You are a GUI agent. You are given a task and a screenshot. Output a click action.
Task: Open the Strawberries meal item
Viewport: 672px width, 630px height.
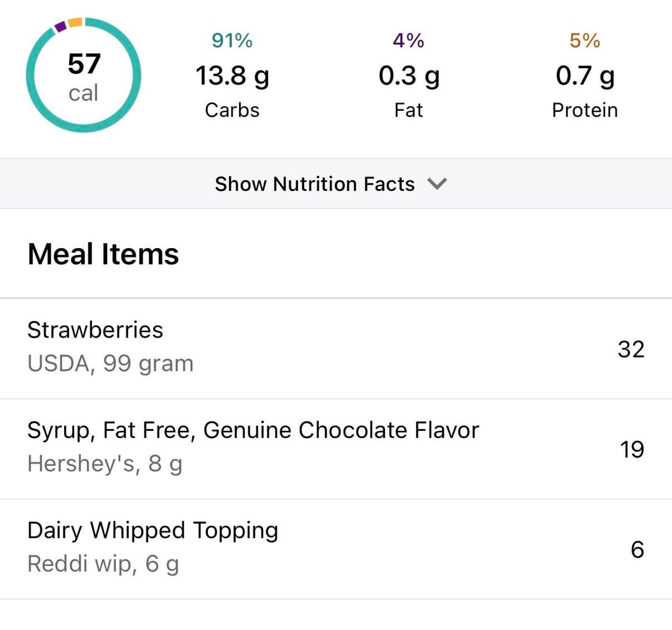coord(95,330)
